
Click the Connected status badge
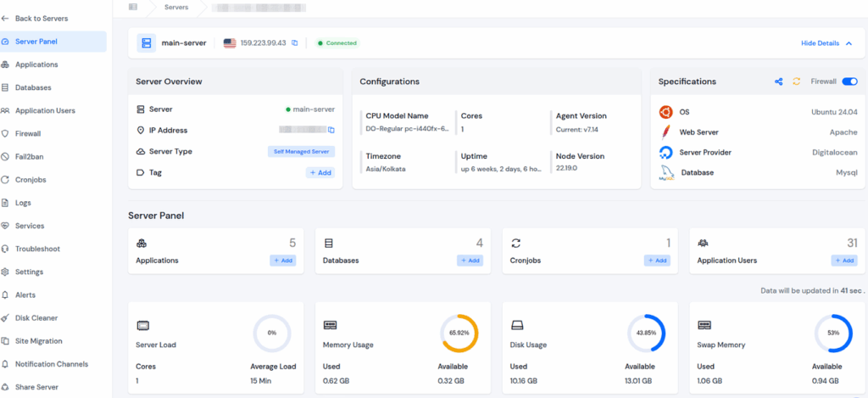click(x=337, y=42)
